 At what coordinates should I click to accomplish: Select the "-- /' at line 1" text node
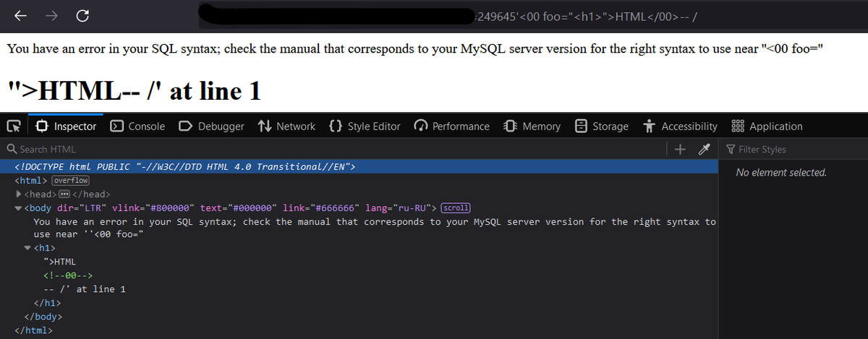click(84, 289)
